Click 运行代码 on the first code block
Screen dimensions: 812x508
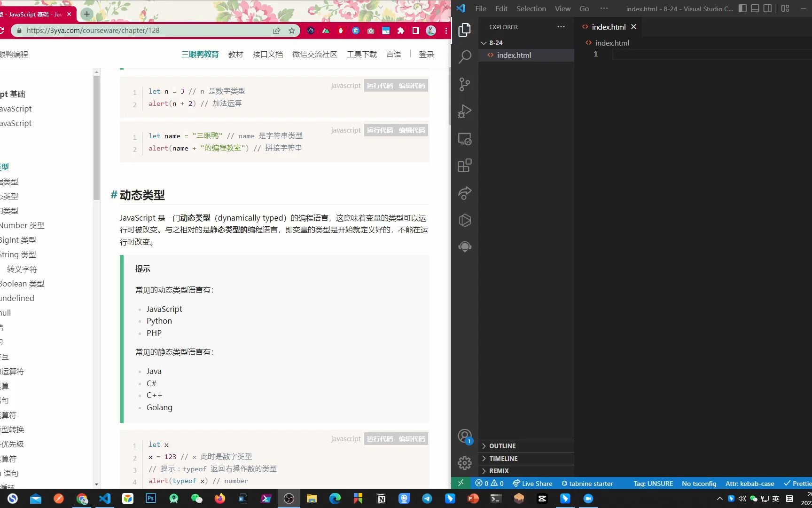pyautogui.click(x=380, y=86)
